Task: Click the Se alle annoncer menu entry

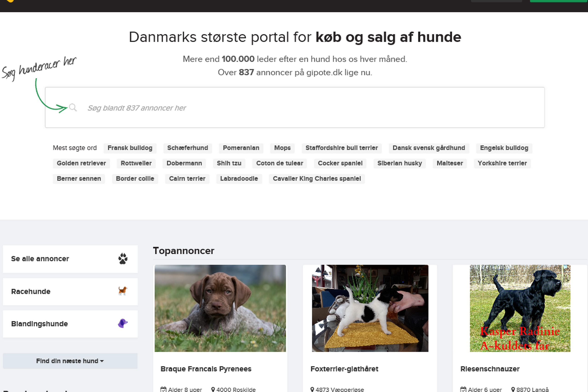Action: (x=40, y=259)
